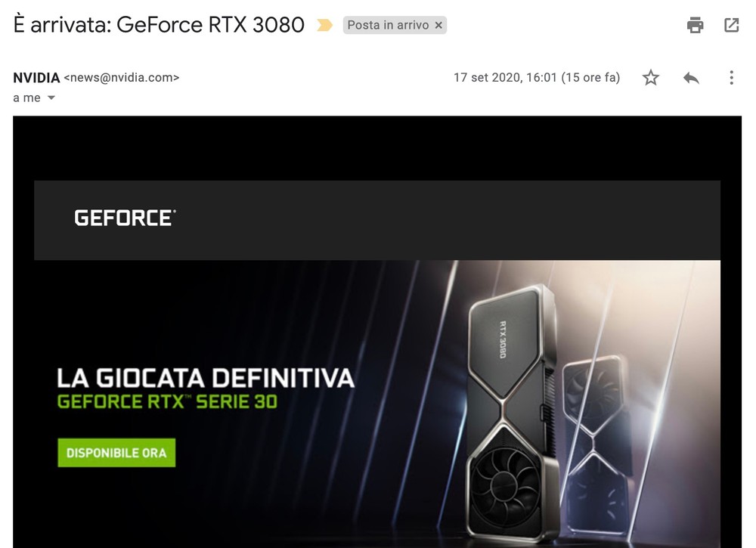Click the RTX 3080 graphics card image
The width and height of the screenshot is (756, 548).
(511, 413)
